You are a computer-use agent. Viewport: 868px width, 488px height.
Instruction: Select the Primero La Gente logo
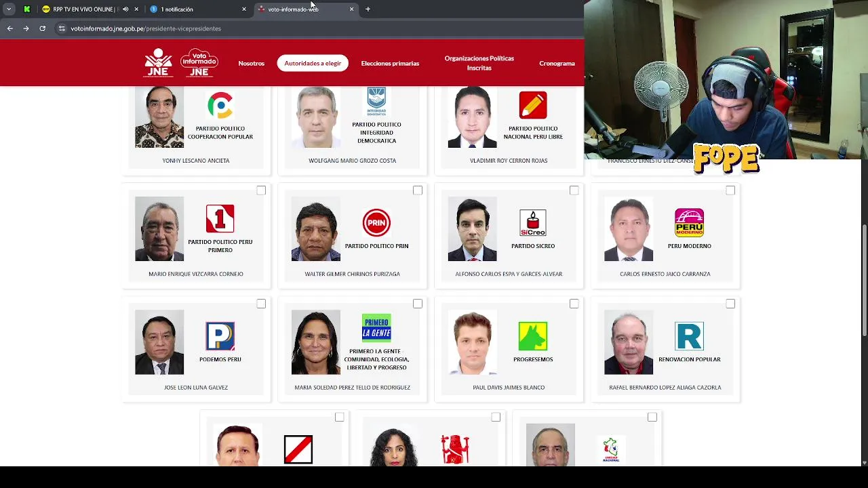click(x=376, y=328)
